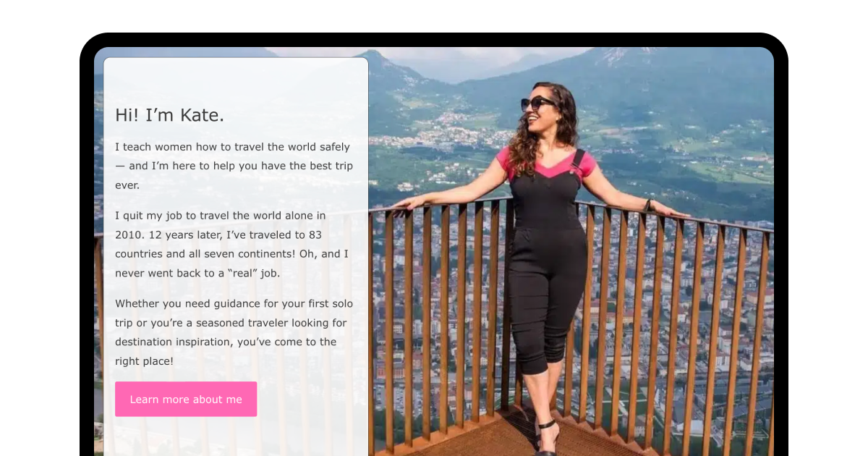
Task: Click the woman's black strappy heeled sandal
Action: [546, 438]
